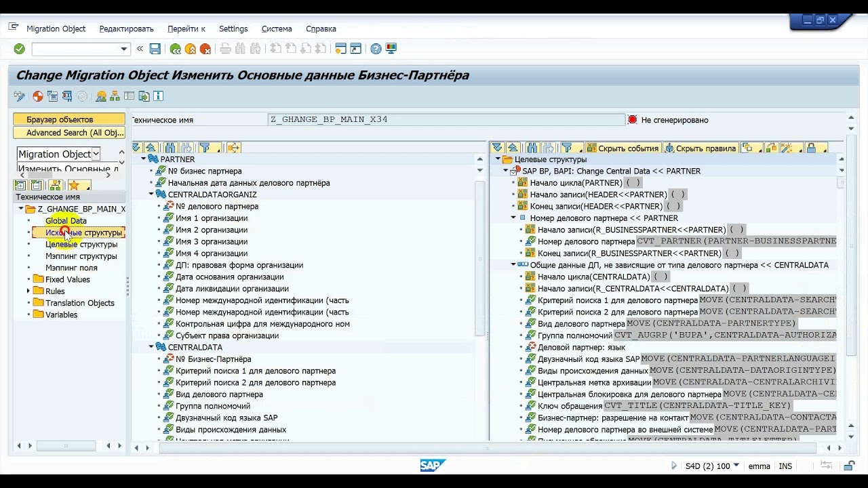The height and width of the screenshot is (488, 868).
Task: Click the hierarchy structure icon in application toolbar
Action: tap(115, 96)
